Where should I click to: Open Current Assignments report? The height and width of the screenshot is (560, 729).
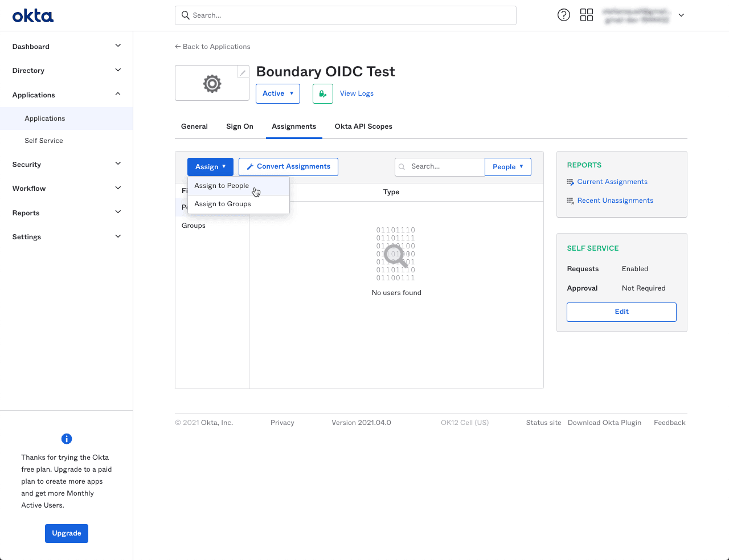612,182
